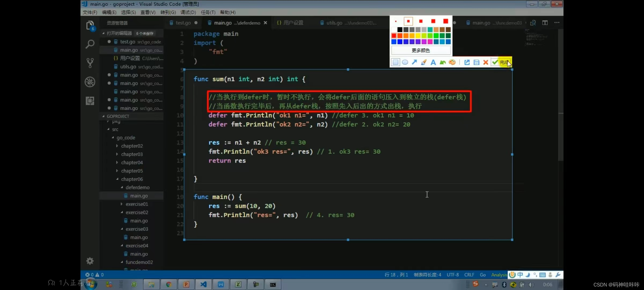Open the color palette icon in the screenshot toolbar
Viewport: 644px width, 290px height.
point(452,62)
